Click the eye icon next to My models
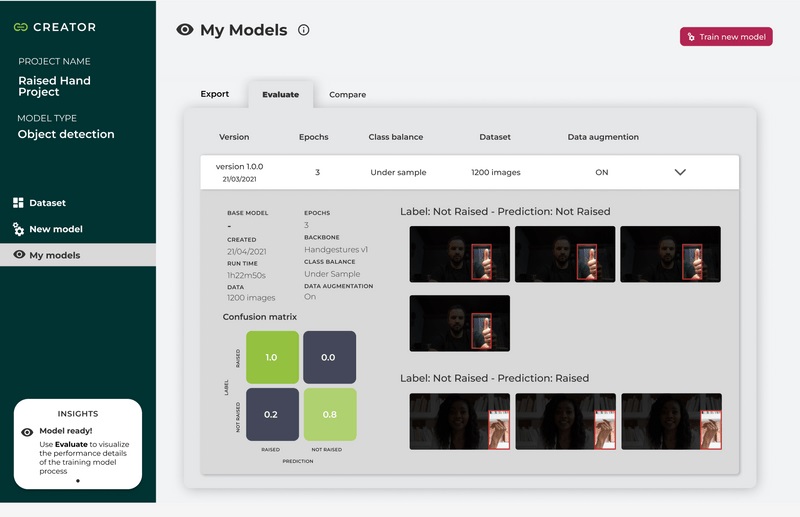The image size is (800, 517). (x=19, y=254)
